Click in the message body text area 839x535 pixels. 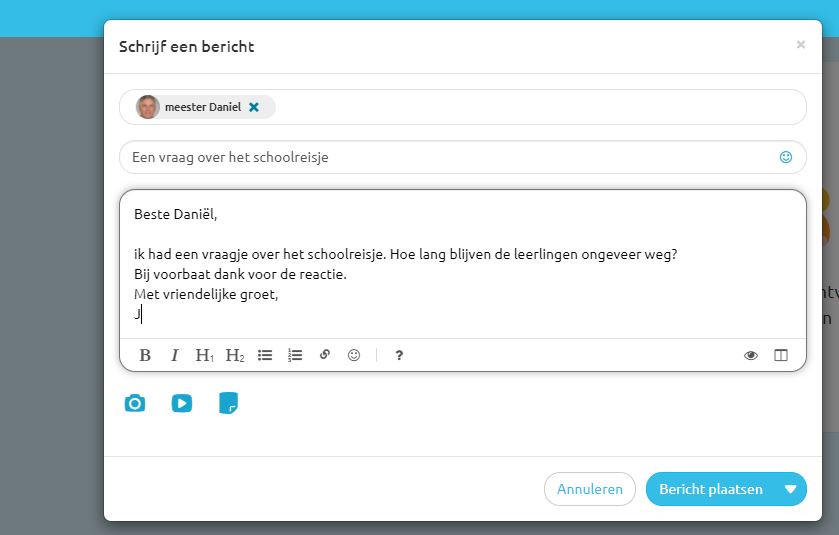point(463,264)
